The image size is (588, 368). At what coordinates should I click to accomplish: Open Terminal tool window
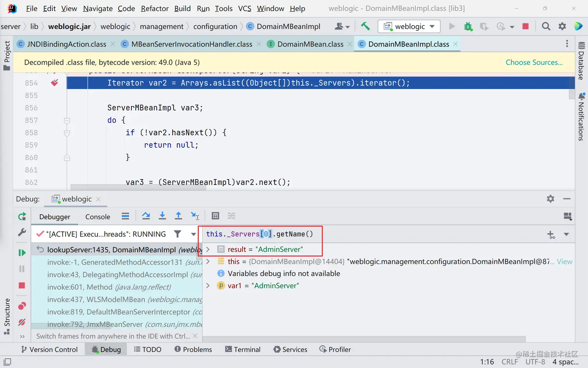coord(243,349)
